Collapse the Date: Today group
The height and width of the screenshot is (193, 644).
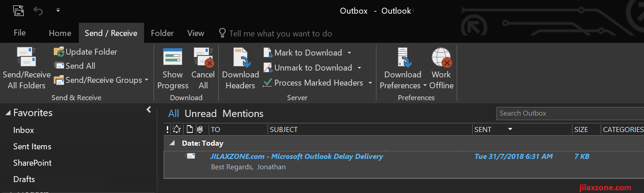[x=172, y=143]
